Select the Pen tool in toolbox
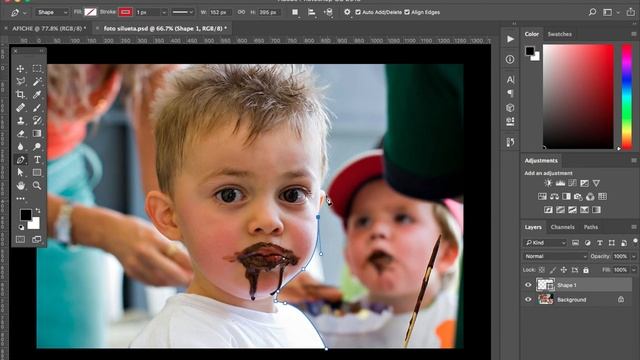The height and width of the screenshot is (360, 640). (20, 160)
